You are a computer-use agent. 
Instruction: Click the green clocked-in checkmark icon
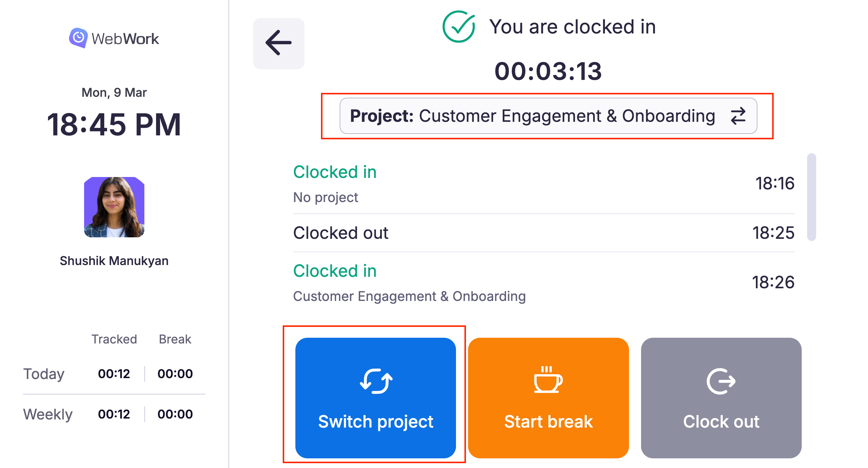point(459,27)
